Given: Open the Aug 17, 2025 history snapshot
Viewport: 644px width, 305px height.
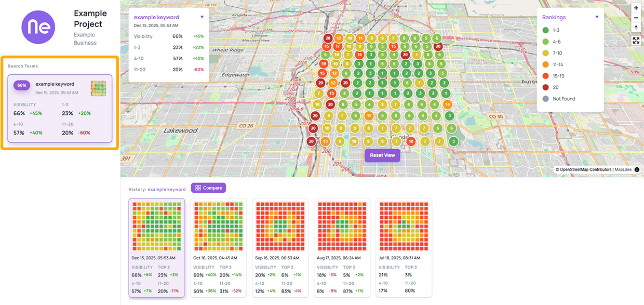Looking at the screenshot, I should click(342, 248).
